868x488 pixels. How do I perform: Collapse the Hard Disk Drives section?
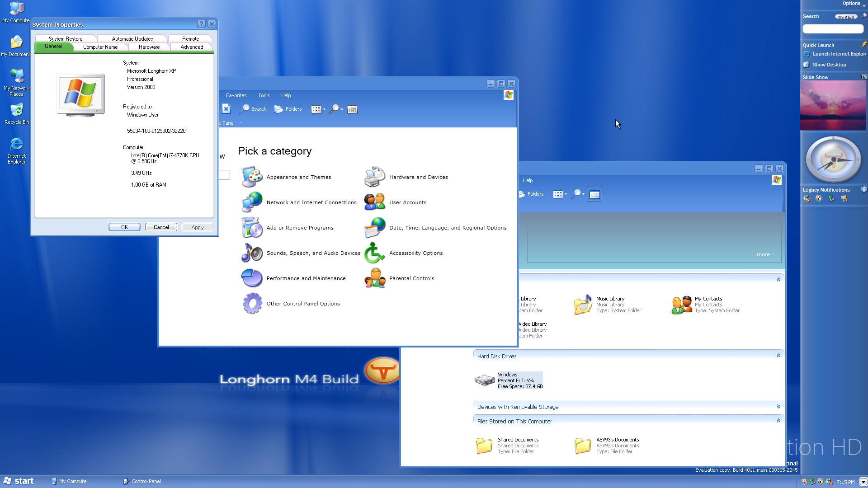click(778, 356)
